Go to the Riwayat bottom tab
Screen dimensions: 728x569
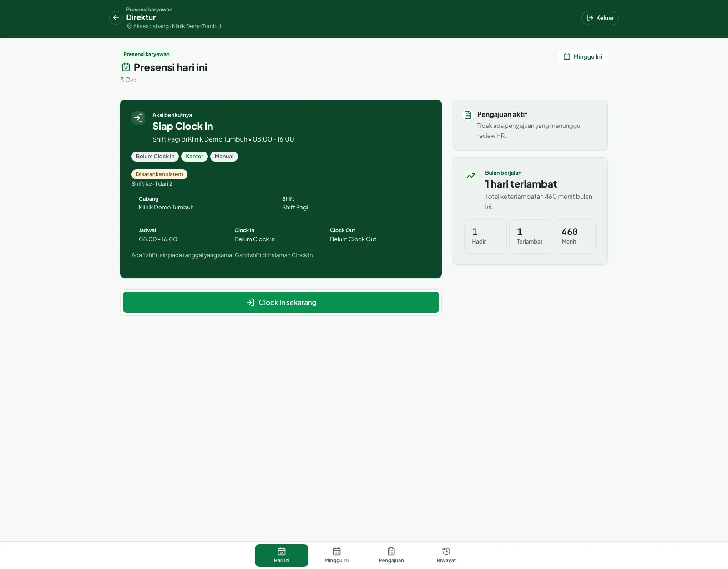point(446,555)
